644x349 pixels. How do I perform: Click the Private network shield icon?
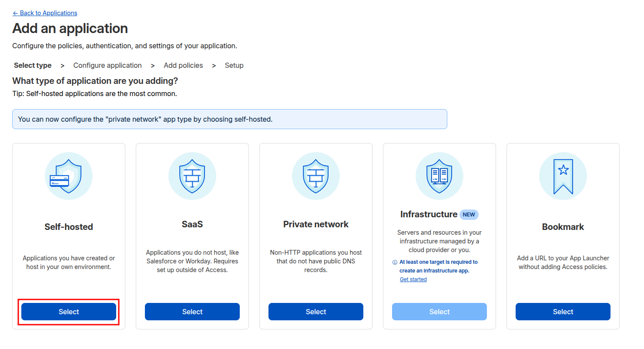[316, 176]
